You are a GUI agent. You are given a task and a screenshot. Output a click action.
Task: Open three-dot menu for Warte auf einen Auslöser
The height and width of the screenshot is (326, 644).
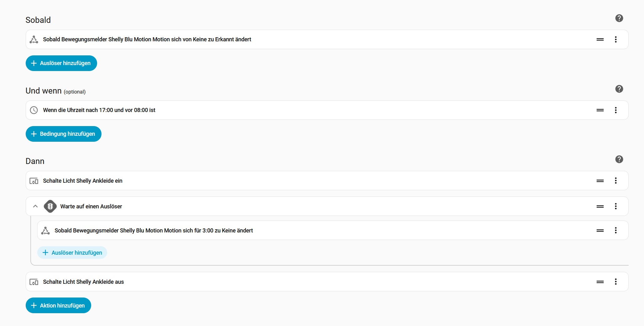(615, 206)
